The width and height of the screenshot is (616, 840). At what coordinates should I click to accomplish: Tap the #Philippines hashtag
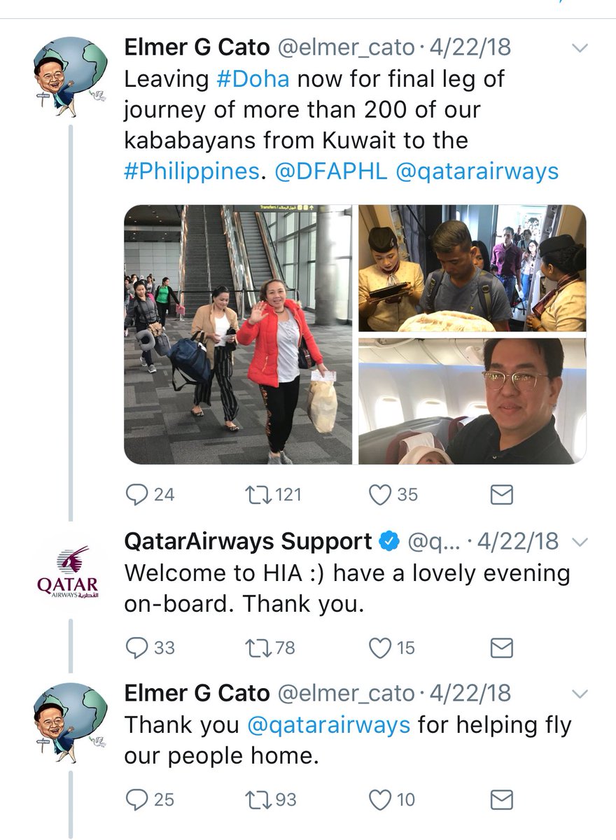pos(191,171)
